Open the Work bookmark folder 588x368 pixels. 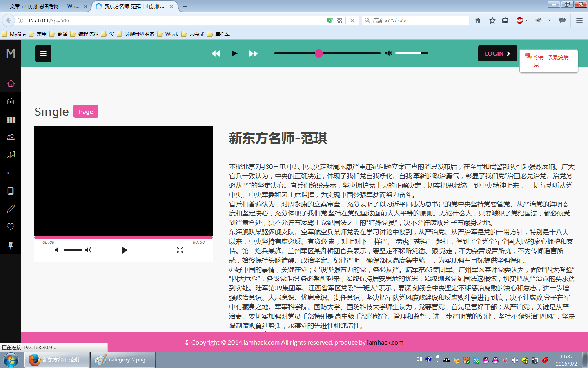[168, 34]
